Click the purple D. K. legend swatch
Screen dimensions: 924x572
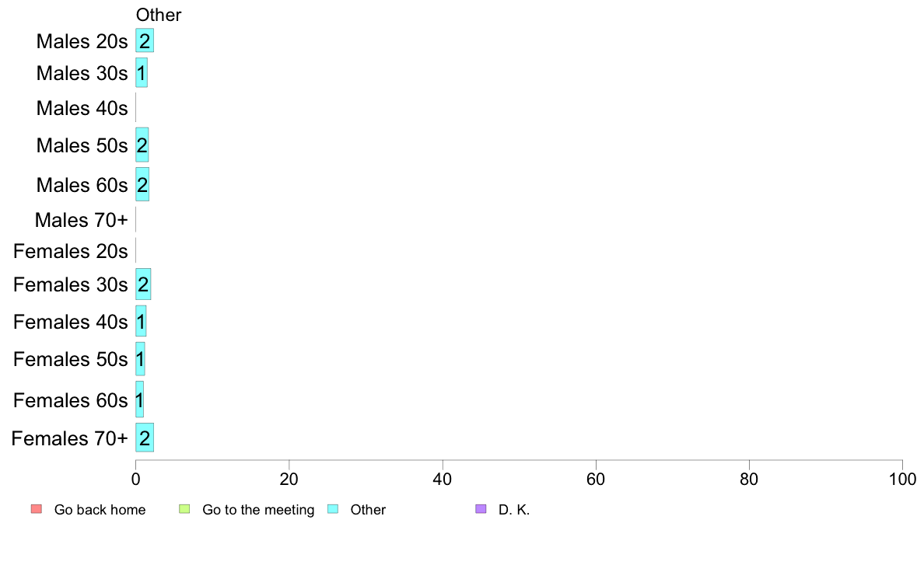point(481,509)
